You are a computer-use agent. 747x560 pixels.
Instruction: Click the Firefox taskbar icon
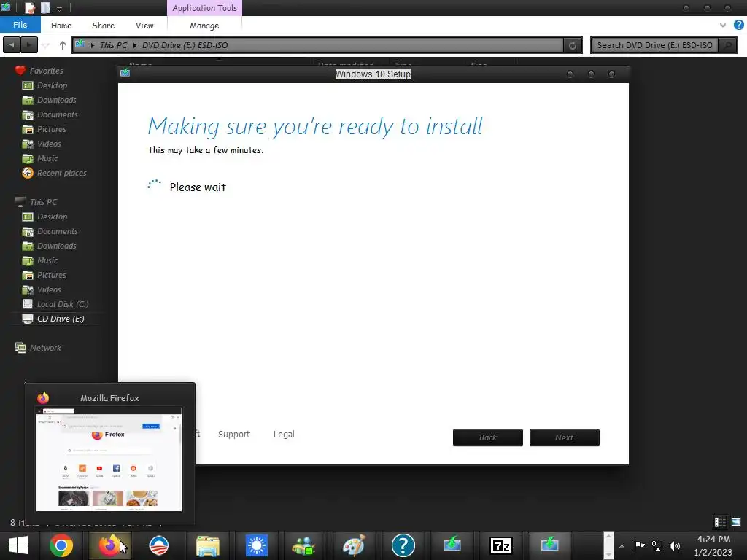click(x=109, y=545)
